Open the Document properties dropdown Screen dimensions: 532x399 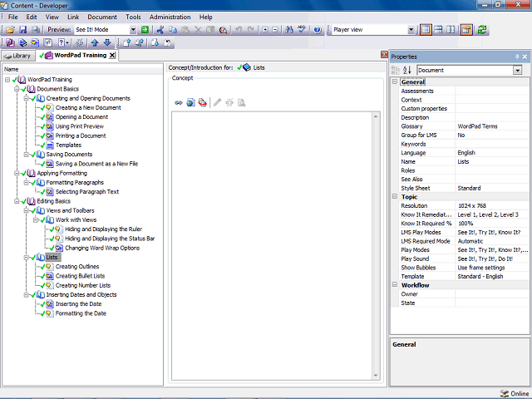[x=517, y=70]
